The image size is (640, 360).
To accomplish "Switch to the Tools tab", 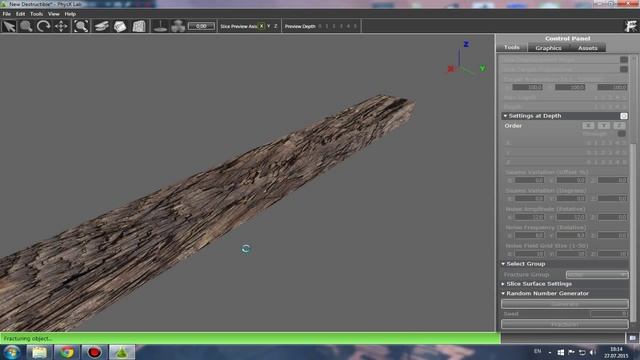I will (512, 47).
